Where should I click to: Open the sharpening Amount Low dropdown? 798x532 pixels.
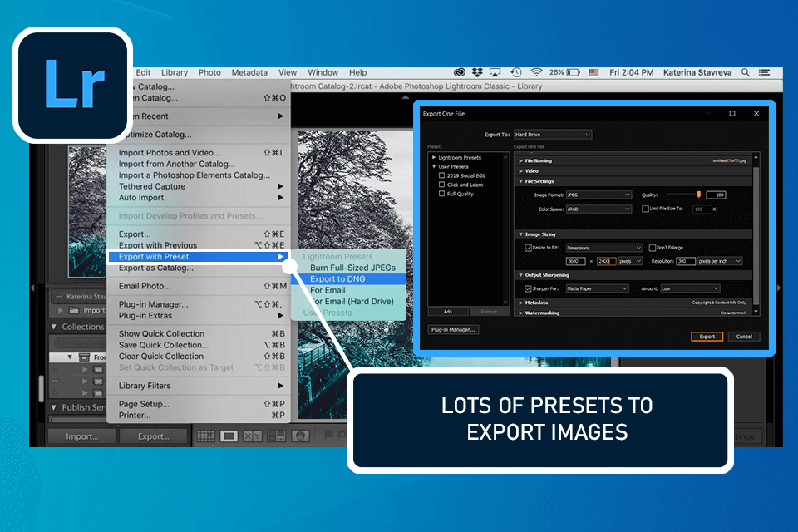pyautogui.click(x=690, y=288)
